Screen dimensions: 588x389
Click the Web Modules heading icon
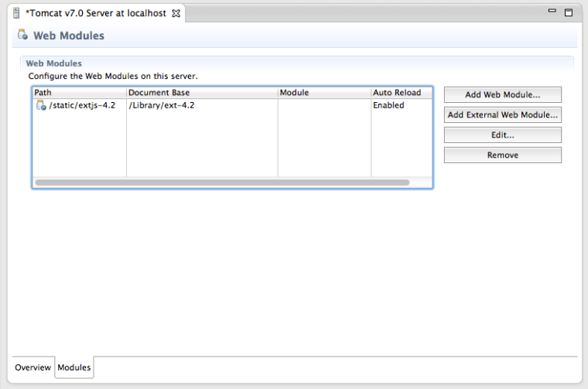22,36
